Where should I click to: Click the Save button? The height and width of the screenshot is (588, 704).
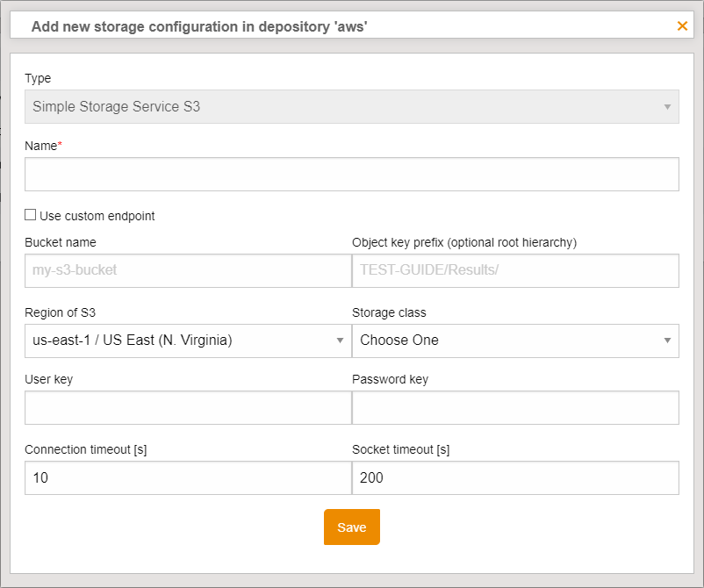pos(351,527)
